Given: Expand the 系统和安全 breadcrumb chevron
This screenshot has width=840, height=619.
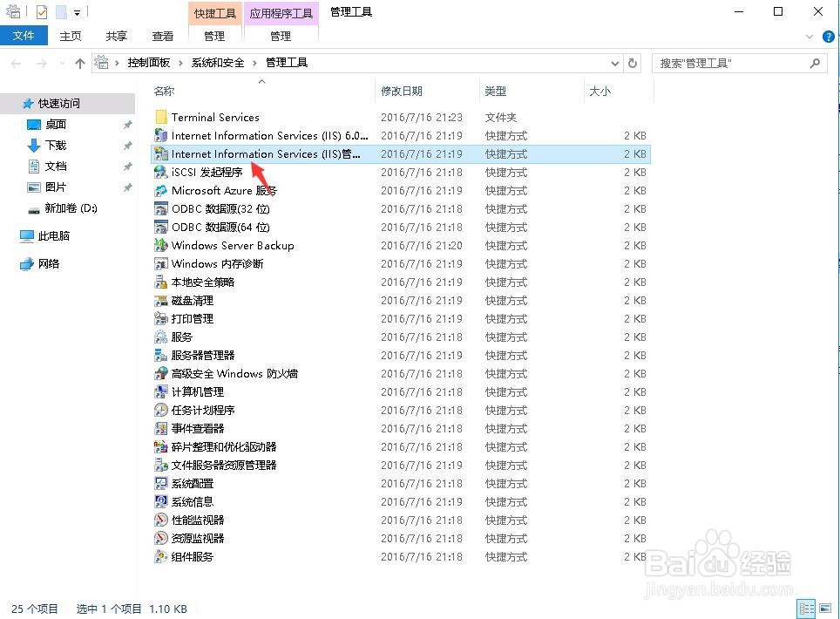Looking at the screenshot, I should coord(254,64).
